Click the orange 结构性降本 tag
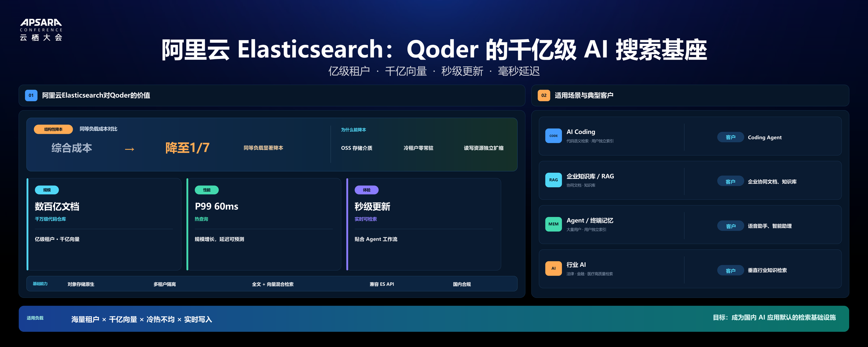This screenshot has width=868, height=347. pyautogui.click(x=54, y=129)
